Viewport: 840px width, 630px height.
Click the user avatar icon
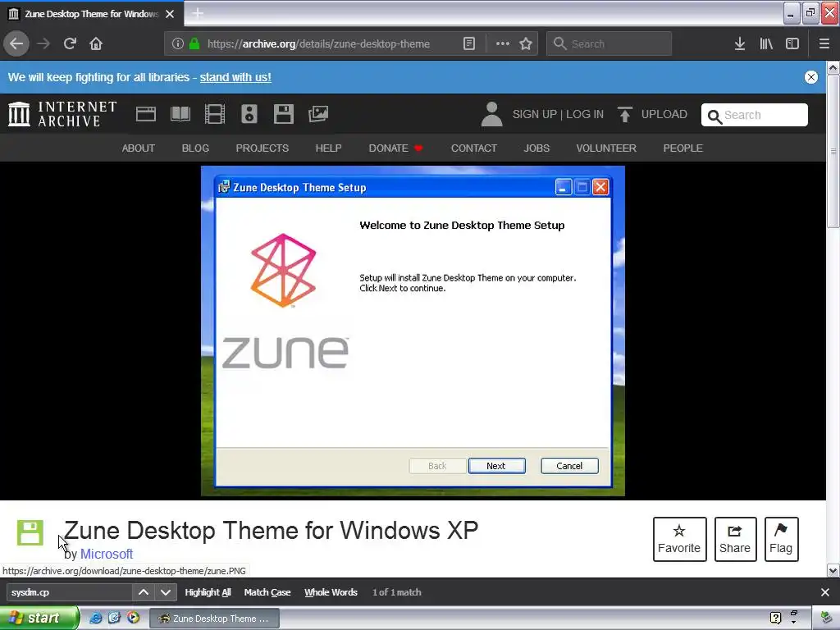coord(491,114)
